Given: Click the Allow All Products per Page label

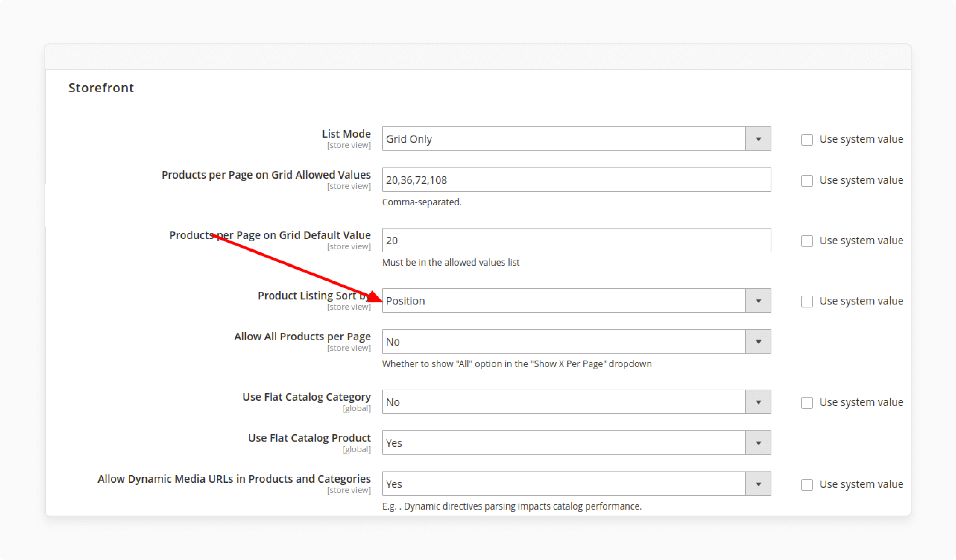Looking at the screenshot, I should click(302, 337).
